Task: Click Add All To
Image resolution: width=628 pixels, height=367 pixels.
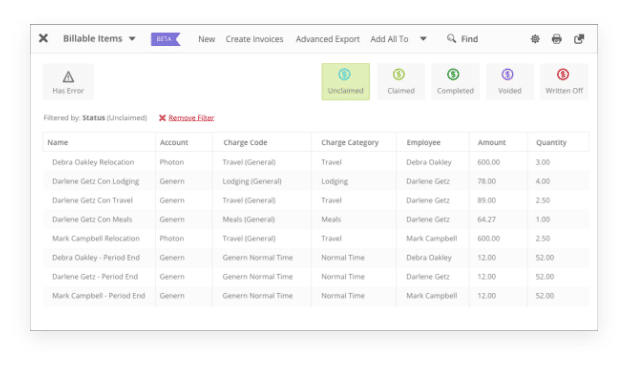Action: (x=389, y=39)
